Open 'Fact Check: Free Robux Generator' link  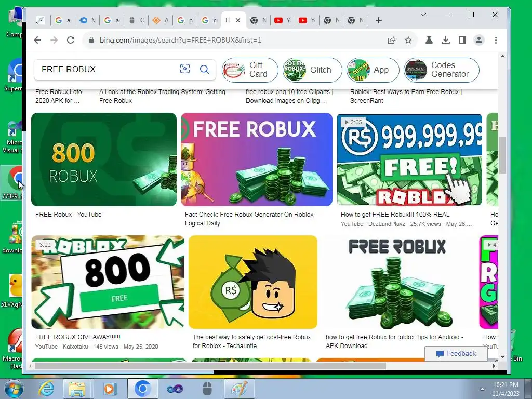tap(251, 219)
